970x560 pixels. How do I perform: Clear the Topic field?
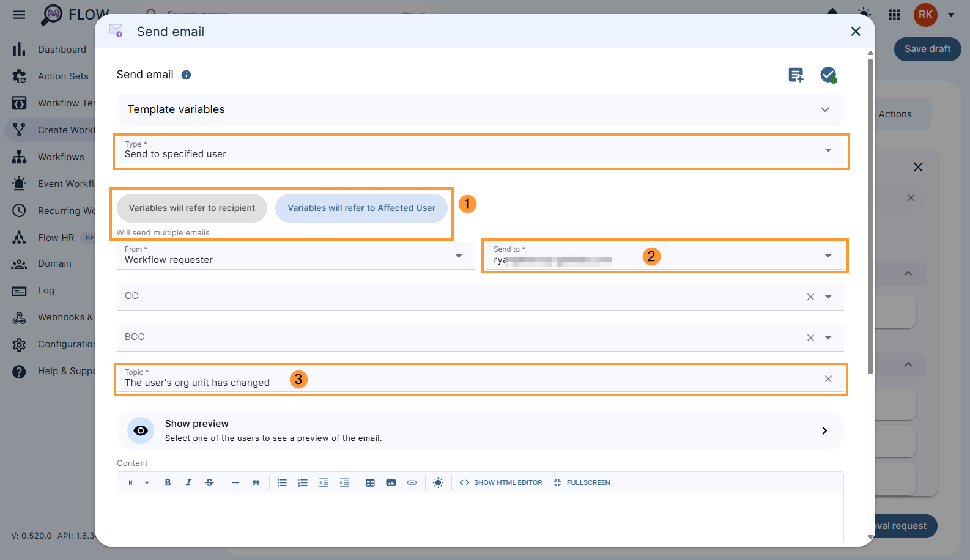(828, 378)
